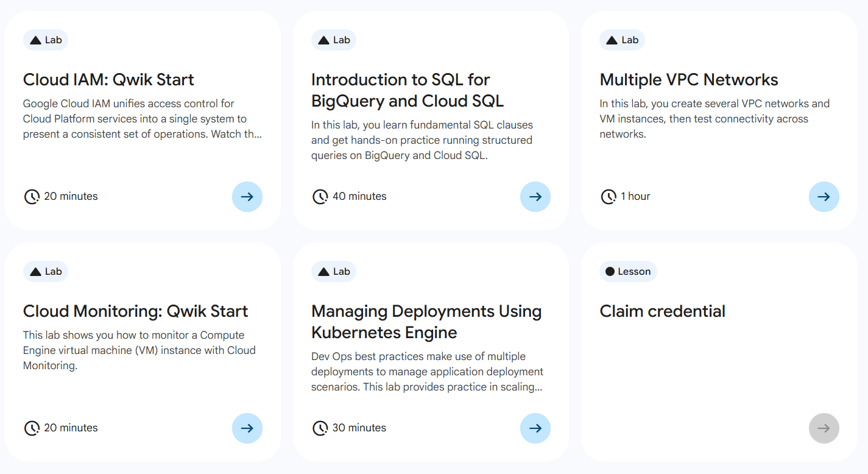868x474 pixels.
Task: Click the description starting 'Google Cloud IAM unifies'
Action: [x=143, y=119]
